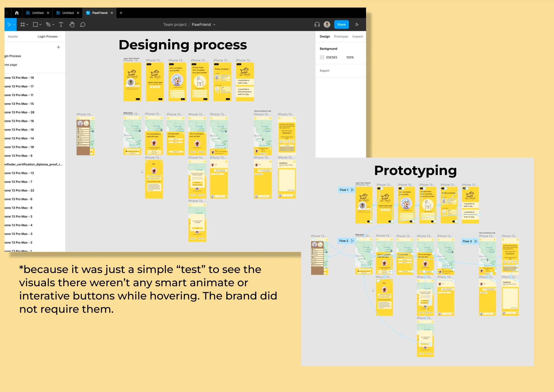The image size is (554, 392).
Task: Select layer iPhone 13 Pro Max - 9
Action: point(35,156)
